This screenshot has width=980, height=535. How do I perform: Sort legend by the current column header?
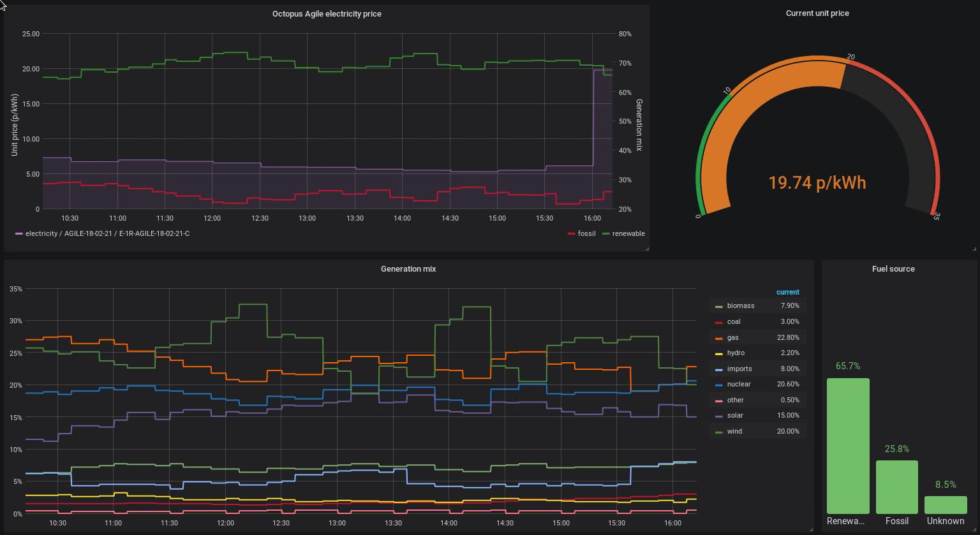coord(787,292)
